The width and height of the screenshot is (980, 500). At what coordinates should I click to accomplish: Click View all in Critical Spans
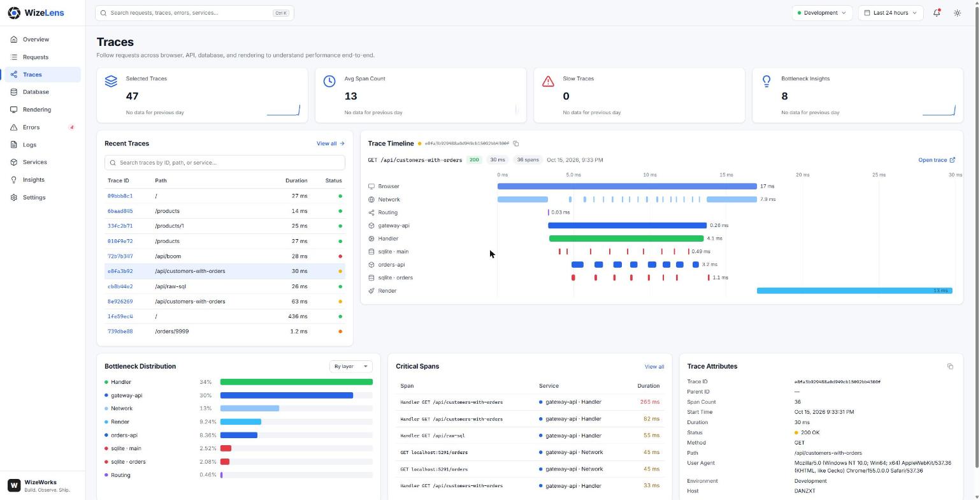tap(654, 367)
